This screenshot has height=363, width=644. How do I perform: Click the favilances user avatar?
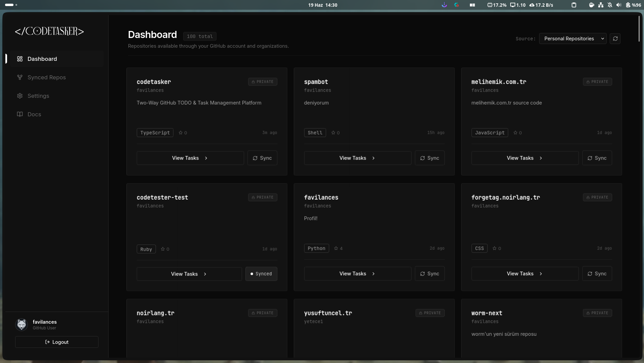(22, 324)
